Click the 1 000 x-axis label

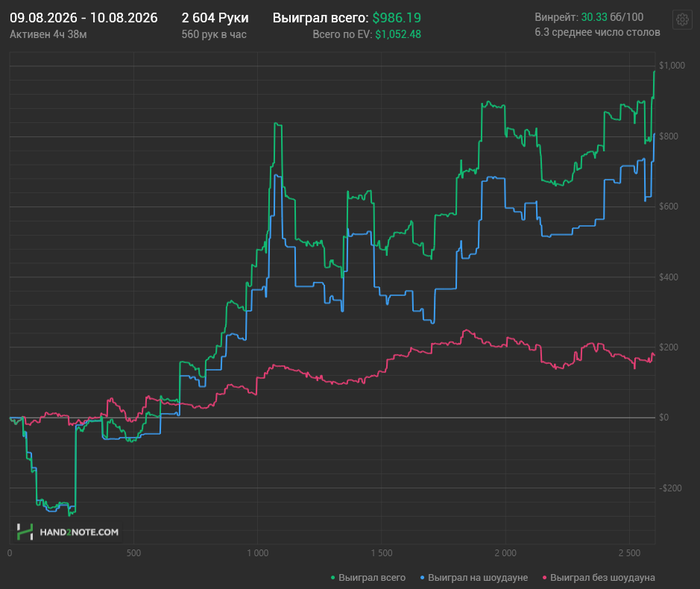(258, 553)
